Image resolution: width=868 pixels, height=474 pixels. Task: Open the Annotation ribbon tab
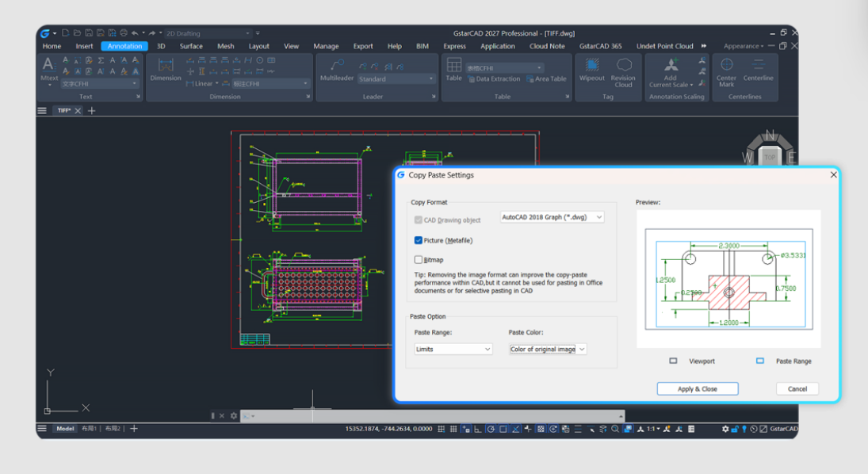(124, 46)
